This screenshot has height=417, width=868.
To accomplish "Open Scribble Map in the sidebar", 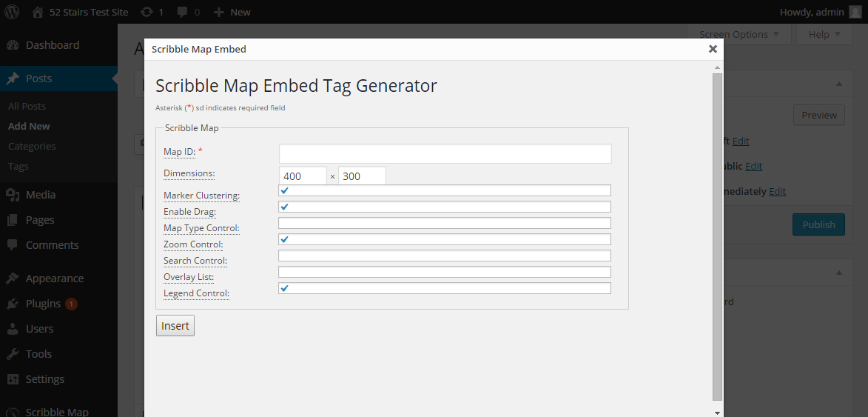I will pos(57,412).
